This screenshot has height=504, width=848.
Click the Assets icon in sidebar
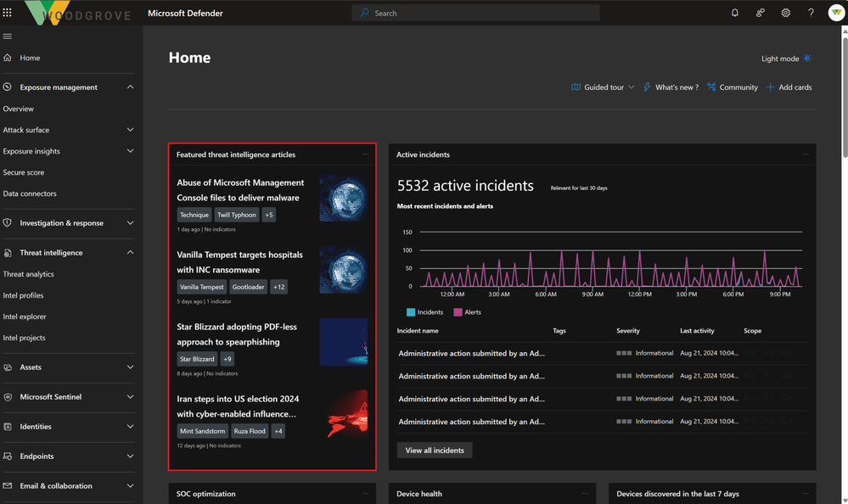tap(8, 367)
